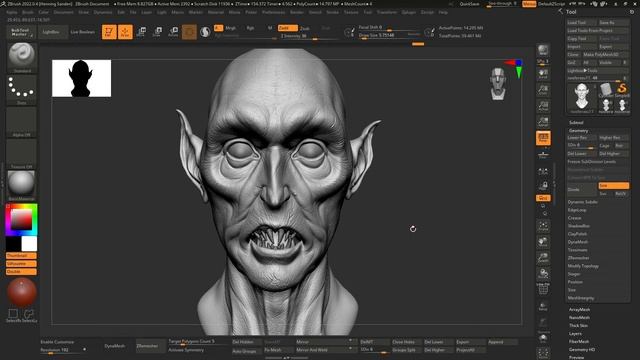Image resolution: width=640 pixels, height=360 pixels.
Task: Open the Document menu
Action: [x=63, y=12]
